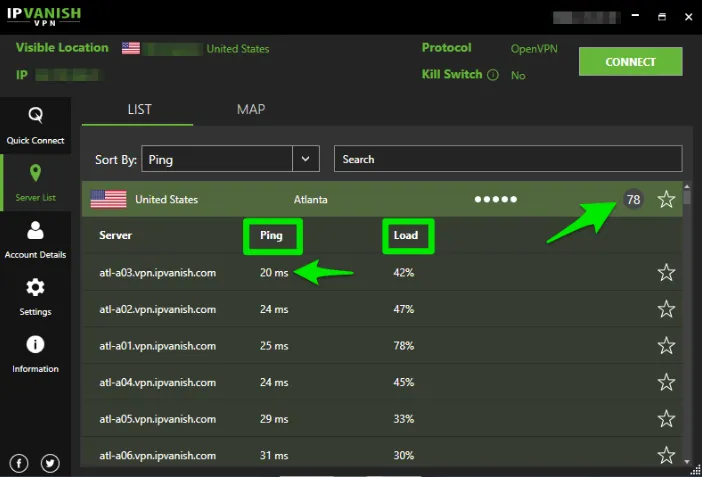This screenshot has width=702, height=477.
Task: Click the Twitter icon at bottom left
Action: [x=50, y=463]
